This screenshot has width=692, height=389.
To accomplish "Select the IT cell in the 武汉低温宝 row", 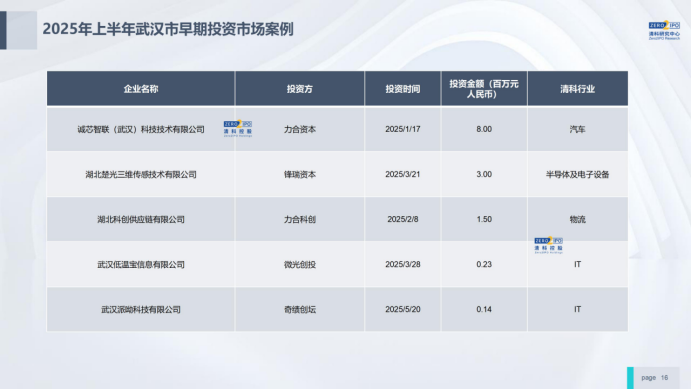I will click(577, 264).
